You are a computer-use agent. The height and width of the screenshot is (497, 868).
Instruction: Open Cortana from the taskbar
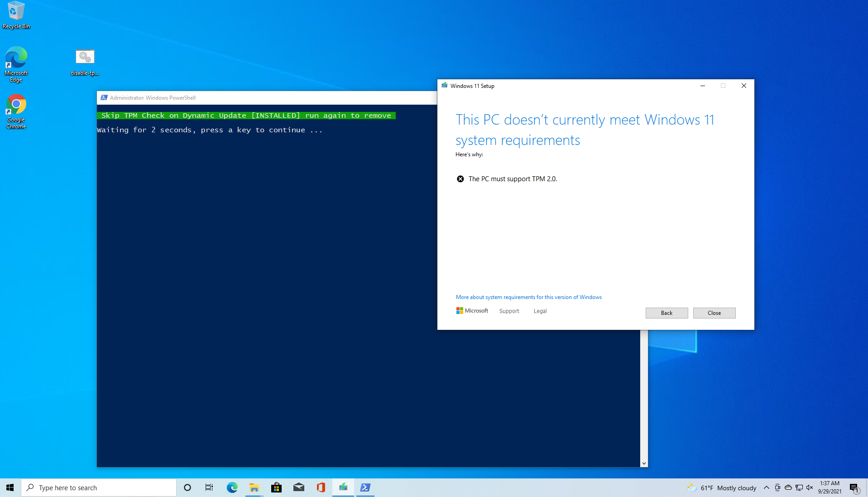[x=187, y=487]
